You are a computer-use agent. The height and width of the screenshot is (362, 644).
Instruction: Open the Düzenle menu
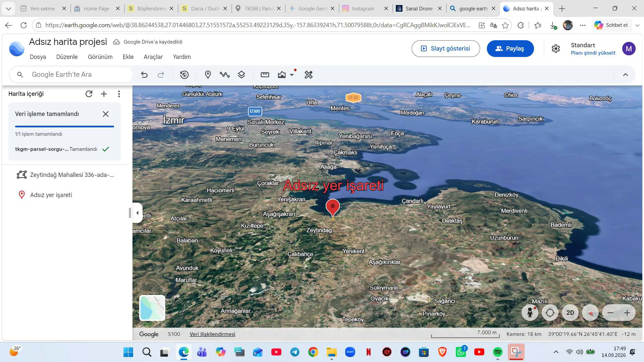(67, 57)
